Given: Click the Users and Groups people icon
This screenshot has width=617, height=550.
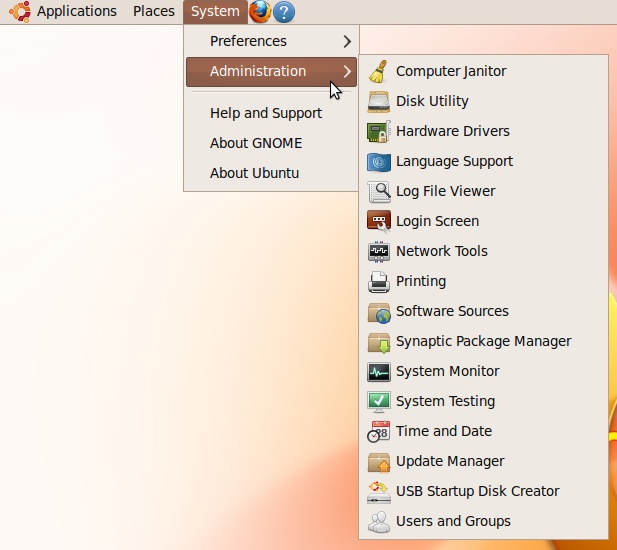Looking at the screenshot, I should tap(379, 522).
